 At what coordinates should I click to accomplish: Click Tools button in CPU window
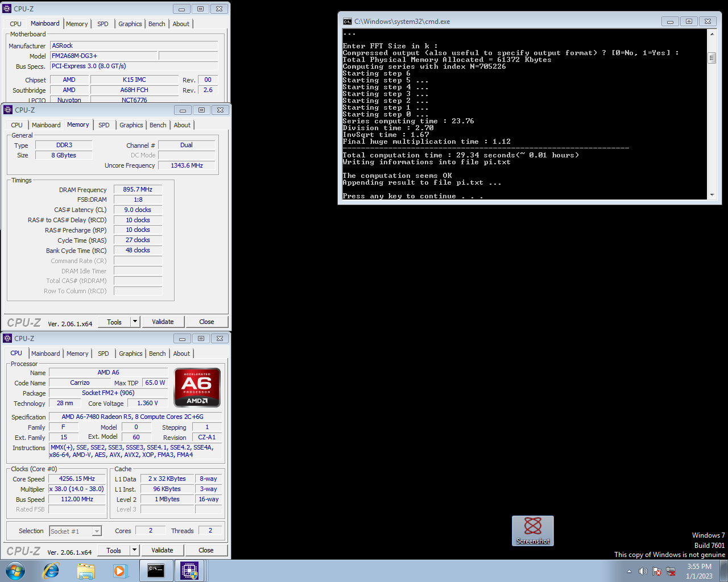(114, 550)
